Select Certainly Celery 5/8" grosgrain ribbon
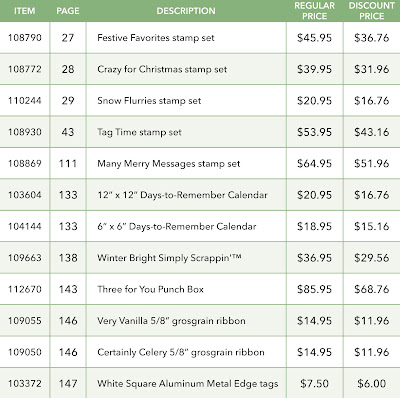400x398 pixels. [x=181, y=352]
